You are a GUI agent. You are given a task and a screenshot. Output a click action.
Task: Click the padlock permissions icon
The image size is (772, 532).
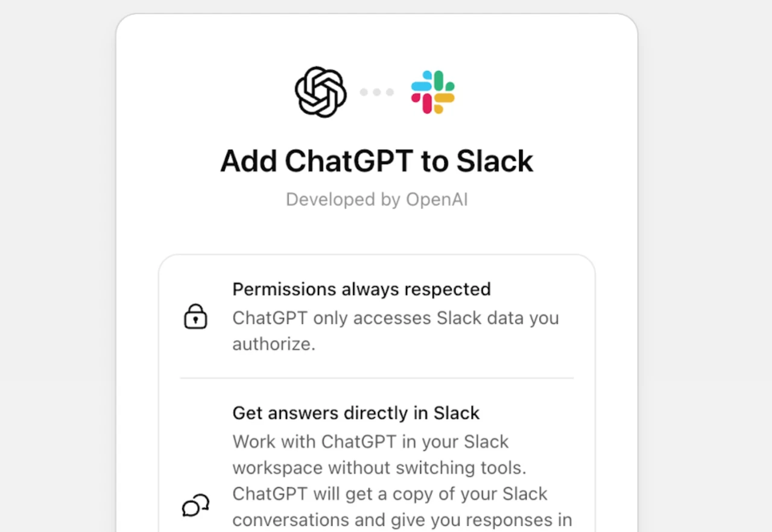(195, 316)
